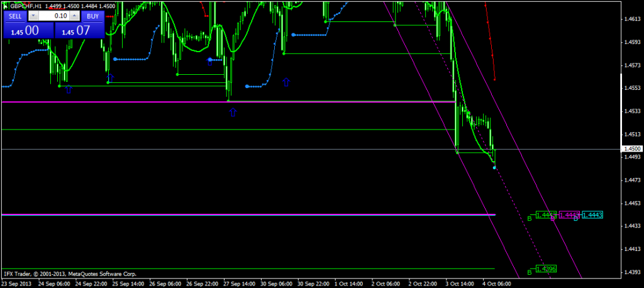Click the green 1.4443 price label

click(x=546, y=215)
